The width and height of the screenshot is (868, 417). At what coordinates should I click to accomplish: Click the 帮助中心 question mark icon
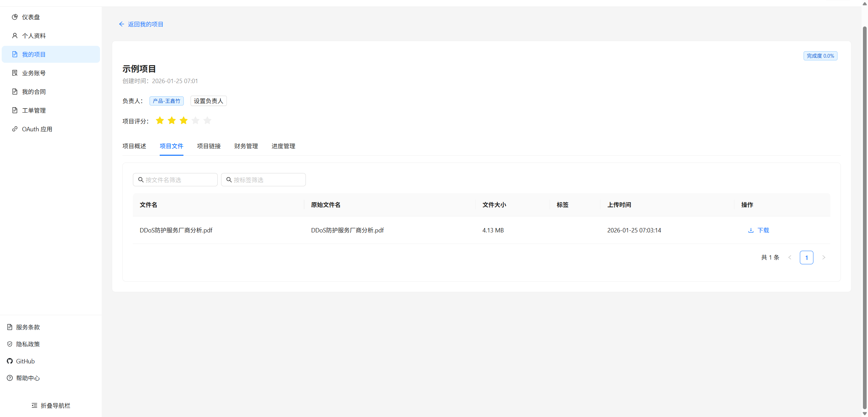coord(10,378)
